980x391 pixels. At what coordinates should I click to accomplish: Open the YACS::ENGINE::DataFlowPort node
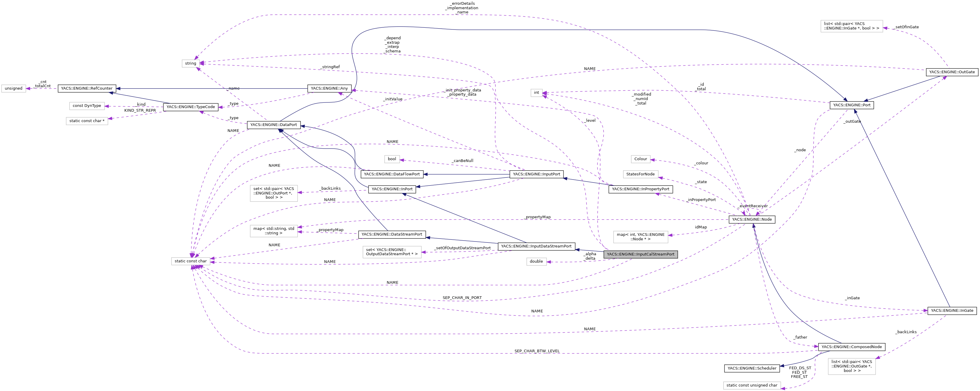(391, 175)
